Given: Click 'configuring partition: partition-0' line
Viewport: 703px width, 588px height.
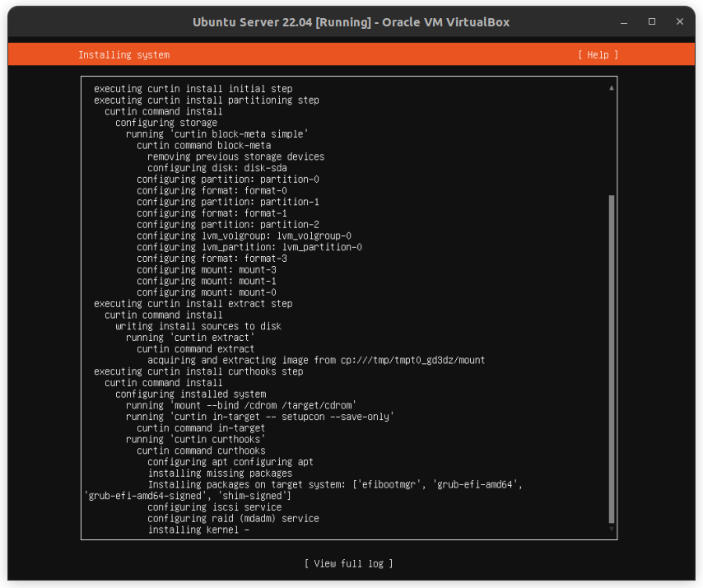Looking at the screenshot, I should click(x=228, y=180).
